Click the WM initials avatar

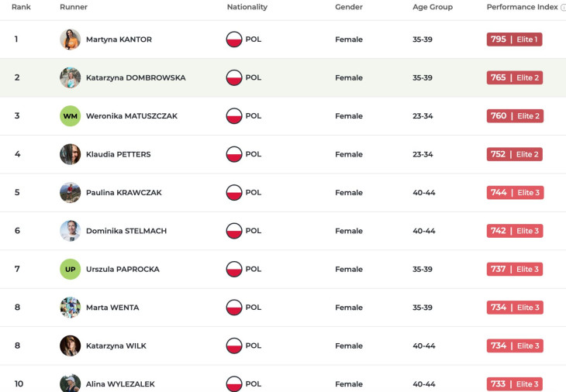[x=71, y=116]
